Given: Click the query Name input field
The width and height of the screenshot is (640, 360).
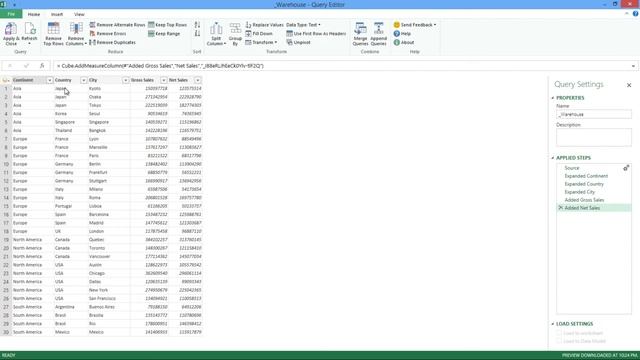Looking at the screenshot, I should pos(593,115).
